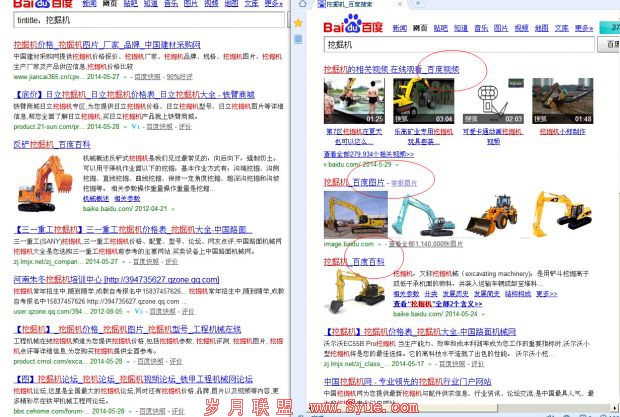Play the video thumbnail lasting 03:04
Viewport: 620px width, 417px height.
(423, 101)
